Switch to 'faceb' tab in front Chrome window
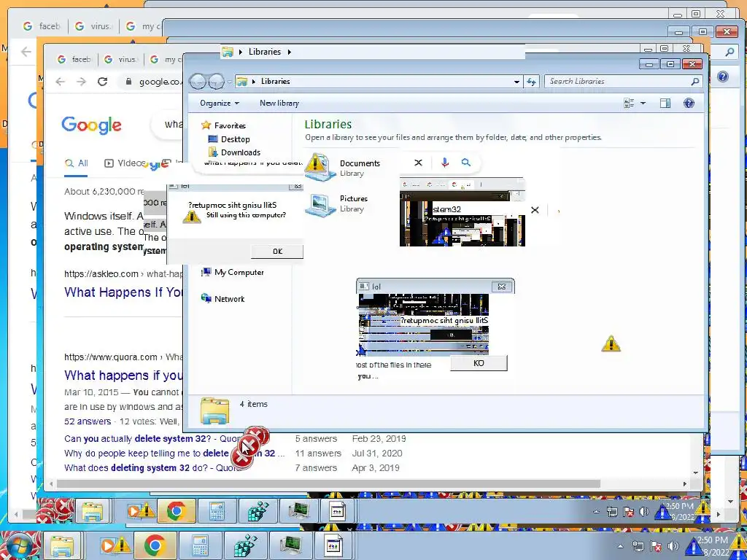 click(x=75, y=59)
